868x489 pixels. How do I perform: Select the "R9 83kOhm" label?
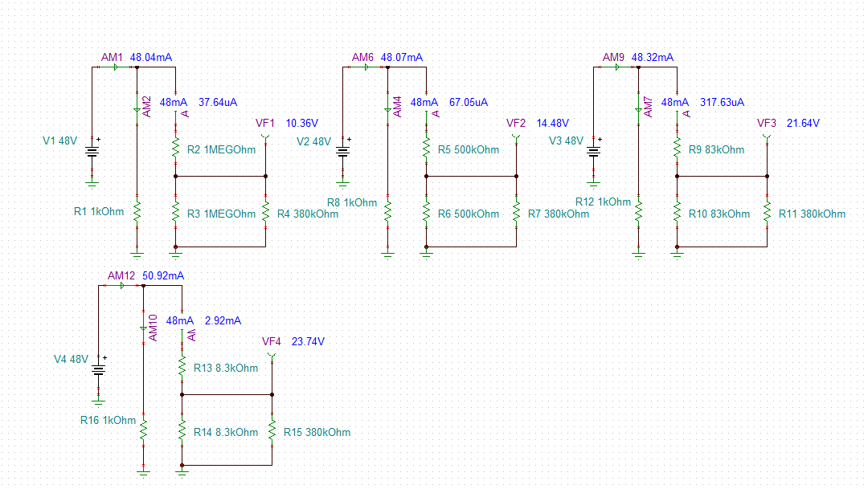pyautogui.click(x=716, y=150)
